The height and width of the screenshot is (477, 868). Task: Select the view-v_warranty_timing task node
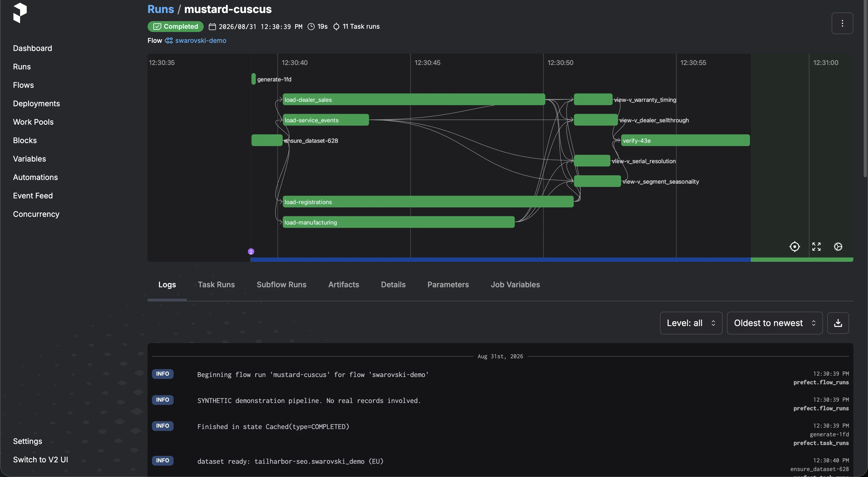(x=593, y=100)
